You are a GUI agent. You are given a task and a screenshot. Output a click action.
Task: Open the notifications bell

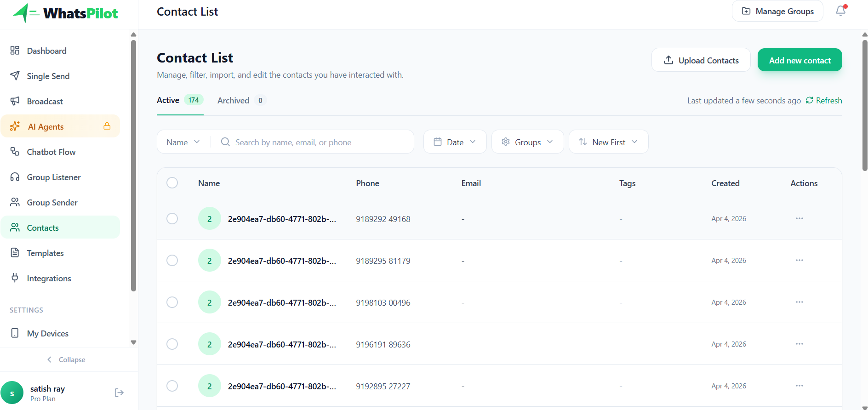tap(841, 11)
